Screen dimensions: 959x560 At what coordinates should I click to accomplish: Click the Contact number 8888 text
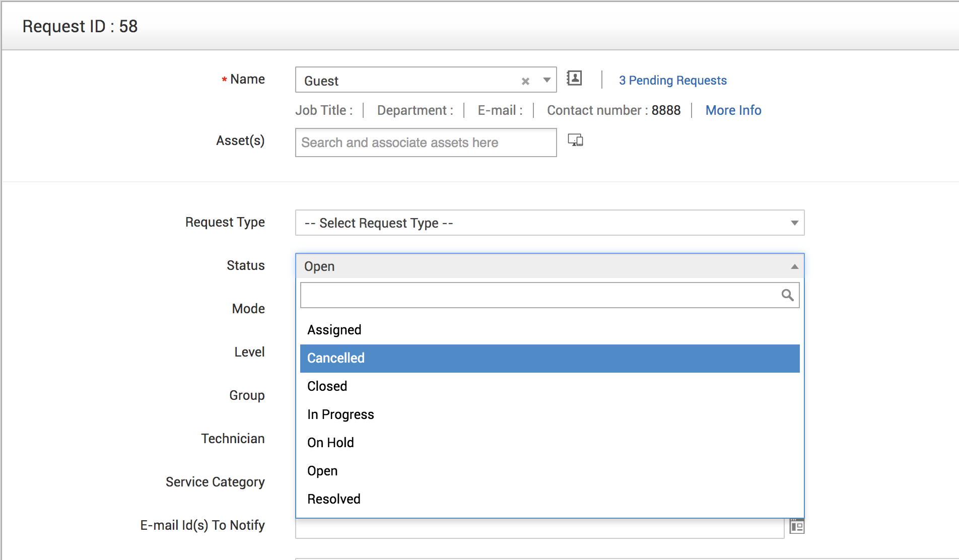(613, 110)
